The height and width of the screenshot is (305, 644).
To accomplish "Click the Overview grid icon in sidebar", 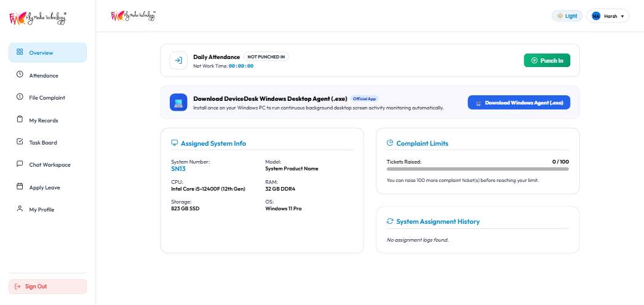I will click(x=20, y=52).
